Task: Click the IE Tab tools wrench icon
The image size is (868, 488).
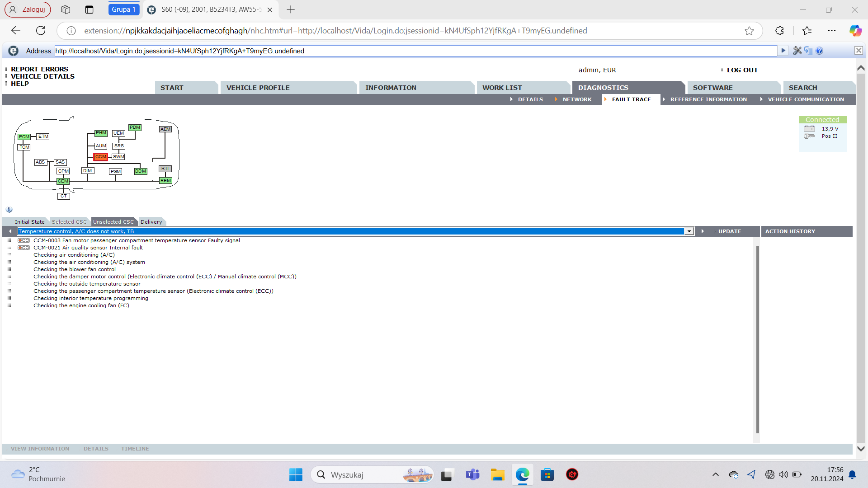Action: (797, 51)
